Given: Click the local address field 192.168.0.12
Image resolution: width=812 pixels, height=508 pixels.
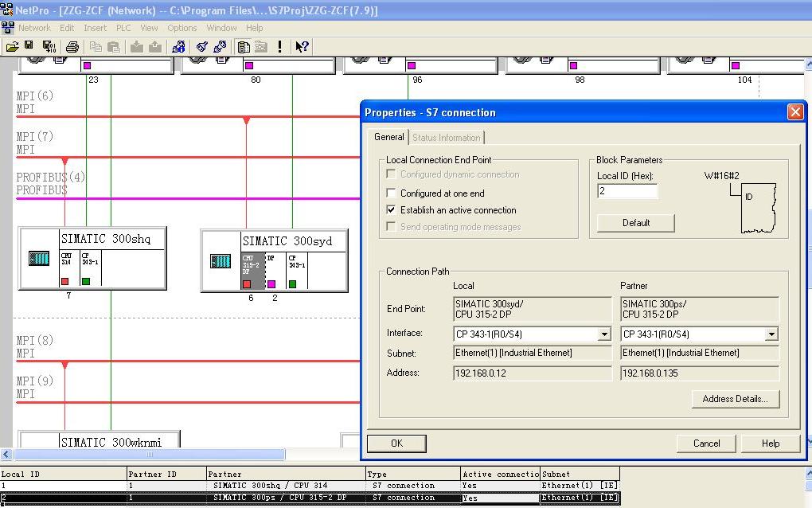Looking at the screenshot, I should (533, 373).
